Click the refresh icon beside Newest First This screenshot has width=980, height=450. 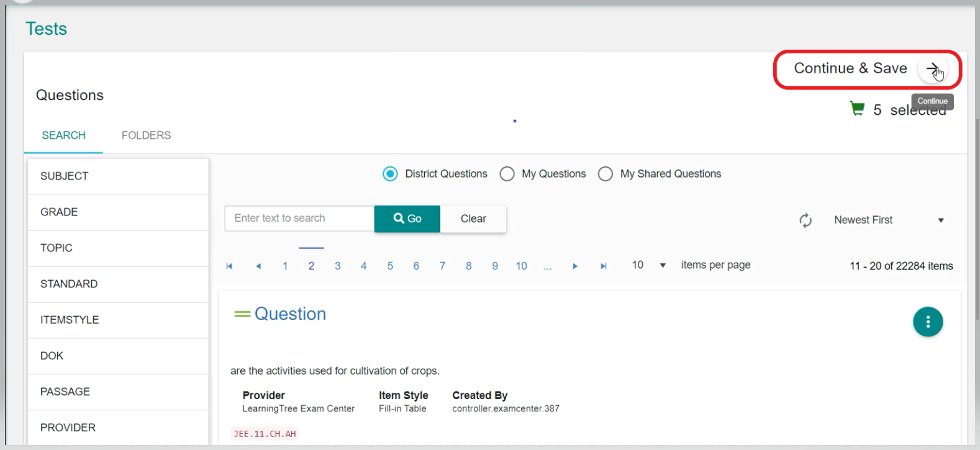click(x=805, y=220)
